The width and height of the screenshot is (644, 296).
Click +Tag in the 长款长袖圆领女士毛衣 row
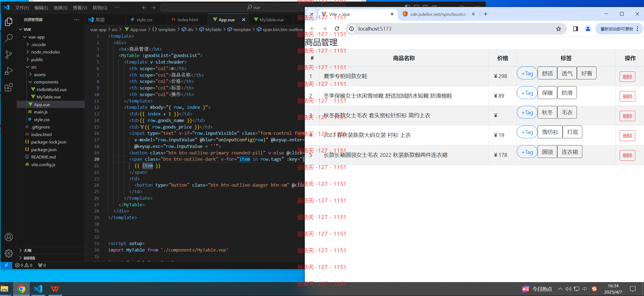527,152
